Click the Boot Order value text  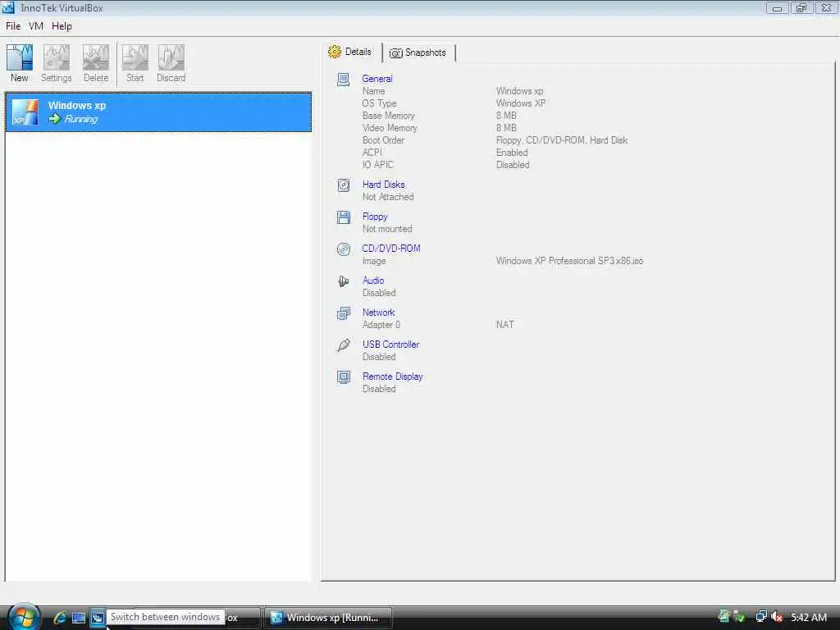(561, 140)
